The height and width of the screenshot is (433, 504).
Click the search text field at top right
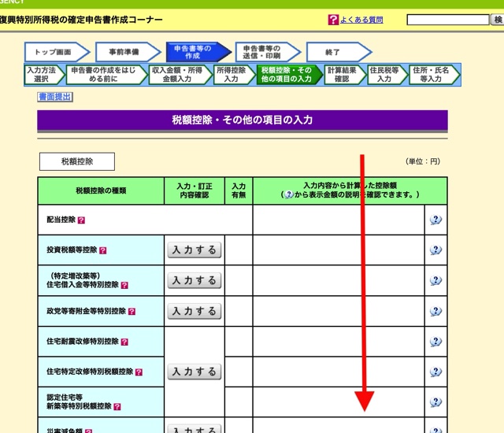coord(448,19)
